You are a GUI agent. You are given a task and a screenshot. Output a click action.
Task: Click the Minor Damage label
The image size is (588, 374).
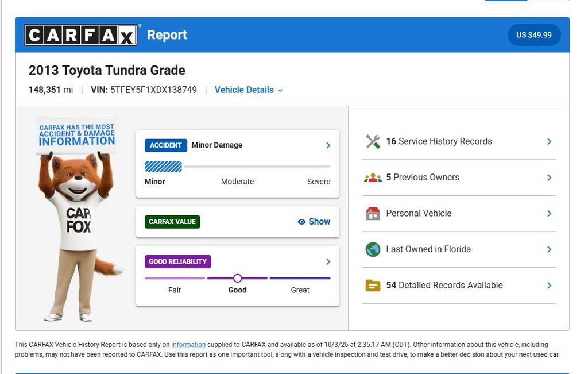pos(216,145)
